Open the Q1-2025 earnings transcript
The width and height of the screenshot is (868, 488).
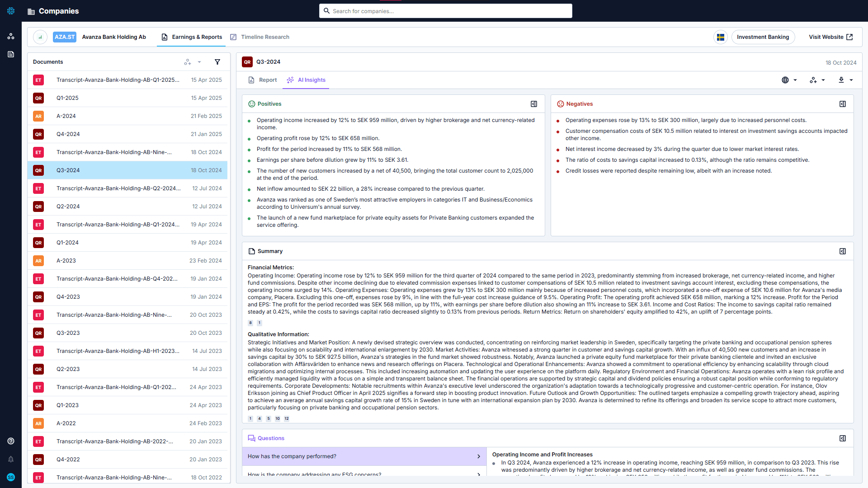(x=127, y=80)
